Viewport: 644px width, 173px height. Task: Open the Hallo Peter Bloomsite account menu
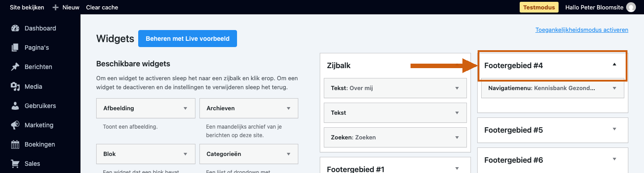point(594,7)
